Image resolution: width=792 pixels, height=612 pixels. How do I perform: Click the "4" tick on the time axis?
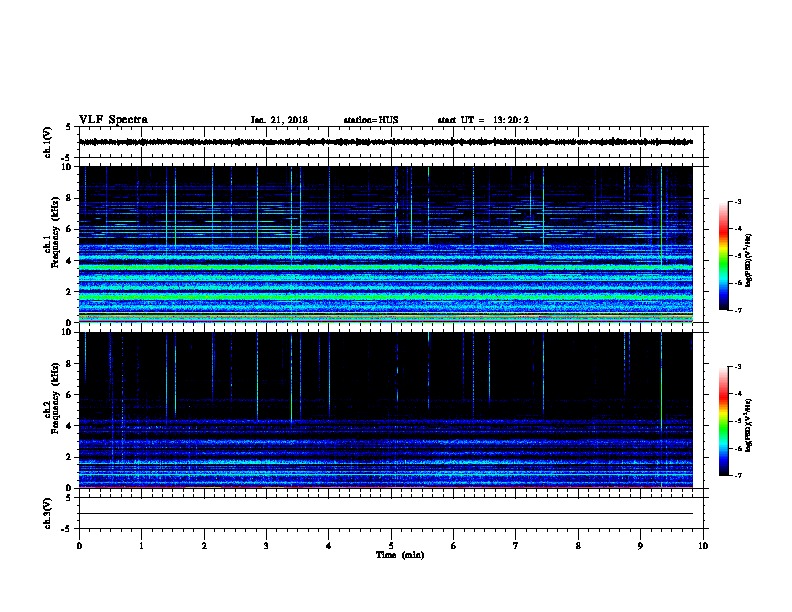[x=329, y=546]
